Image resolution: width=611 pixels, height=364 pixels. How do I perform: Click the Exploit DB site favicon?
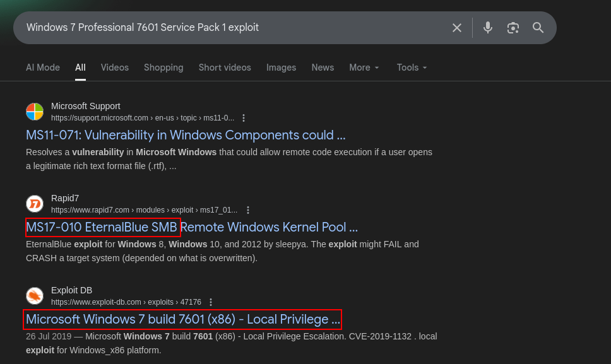(x=35, y=296)
